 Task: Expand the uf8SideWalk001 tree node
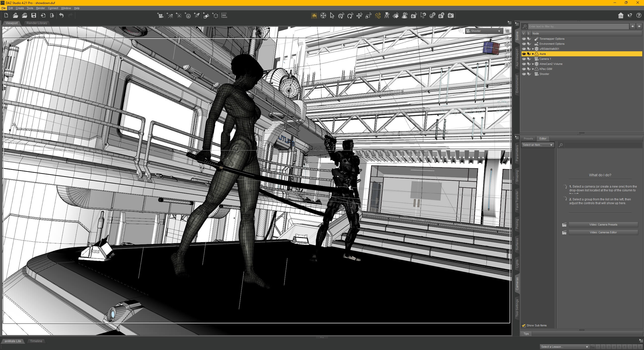533,49
